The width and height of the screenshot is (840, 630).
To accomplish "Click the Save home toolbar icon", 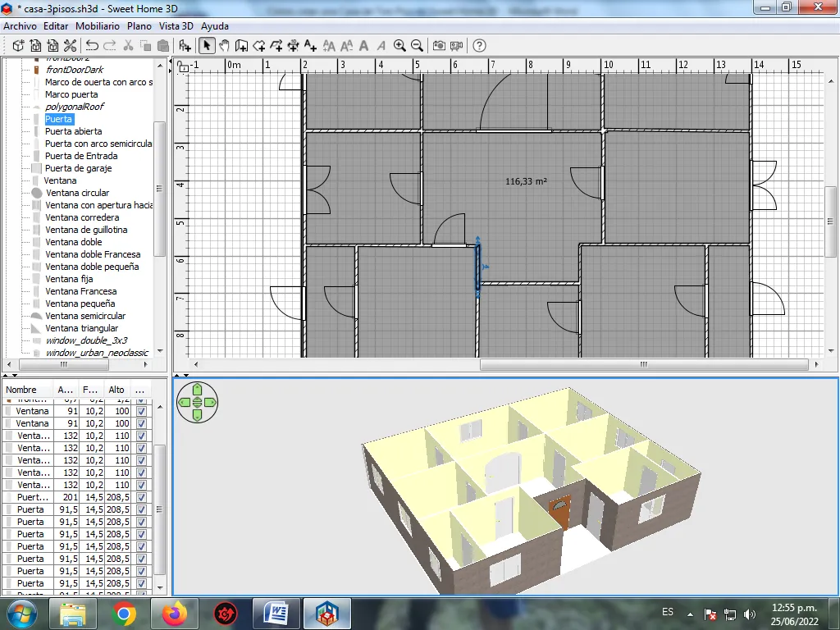I will pos(52,46).
